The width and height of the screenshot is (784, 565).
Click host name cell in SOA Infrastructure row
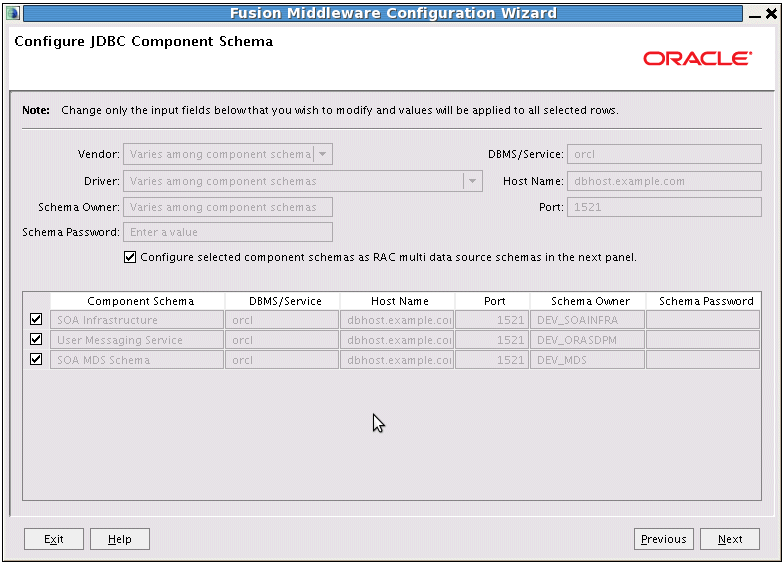(x=397, y=320)
